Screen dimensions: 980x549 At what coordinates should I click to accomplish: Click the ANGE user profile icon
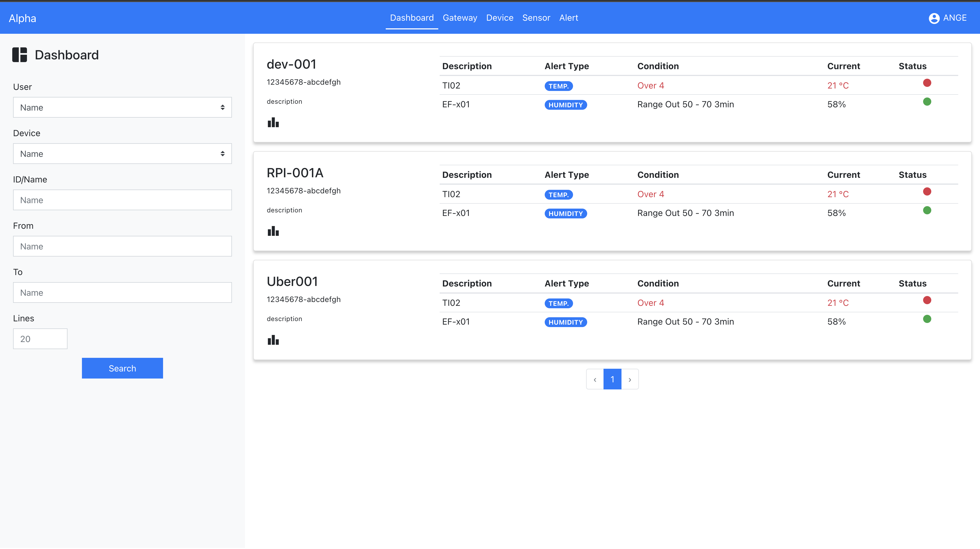(x=934, y=18)
